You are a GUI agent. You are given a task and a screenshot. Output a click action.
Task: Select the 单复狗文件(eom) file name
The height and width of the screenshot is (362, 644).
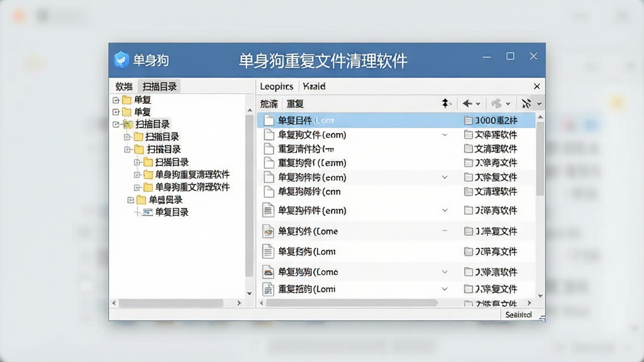click(x=312, y=134)
